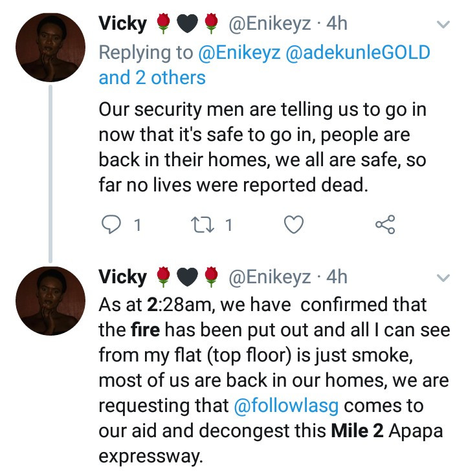Click the reply count next to comment icon
Image resolution: width=466 pixels, height=476 pixels.
pos(137,224)
